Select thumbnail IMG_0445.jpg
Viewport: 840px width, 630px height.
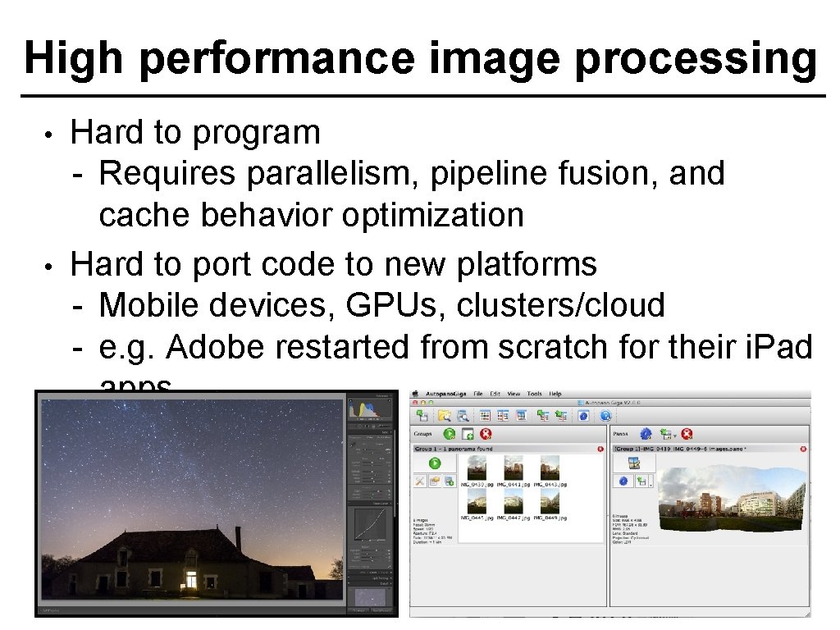pyautogui.click(x=477, y=501)
